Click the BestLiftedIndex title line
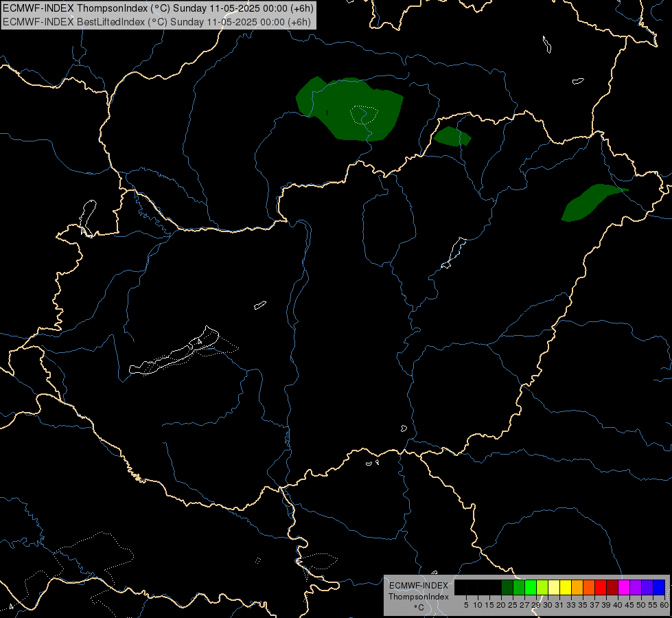The image size is (672, 618). pyautogui.click(x=157, y=22)
